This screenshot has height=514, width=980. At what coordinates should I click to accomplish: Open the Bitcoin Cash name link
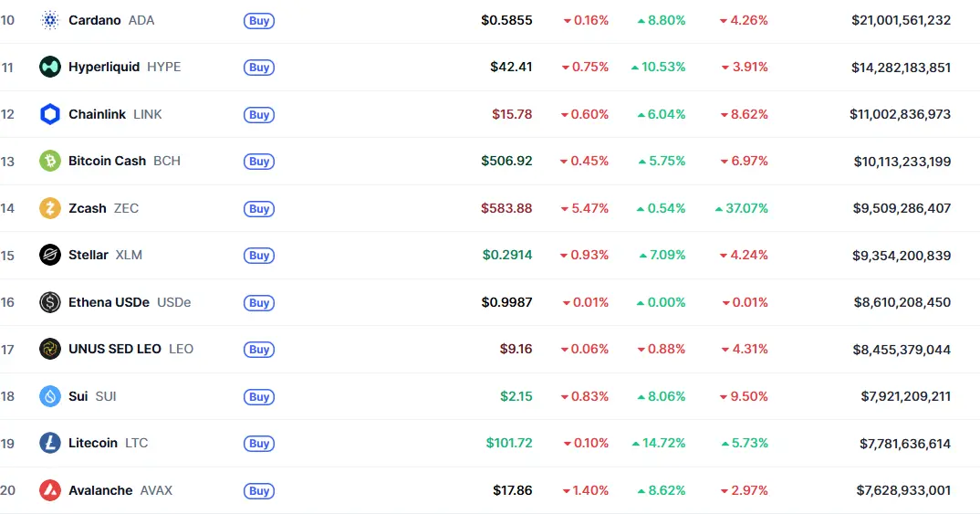(x=107, y=161)
